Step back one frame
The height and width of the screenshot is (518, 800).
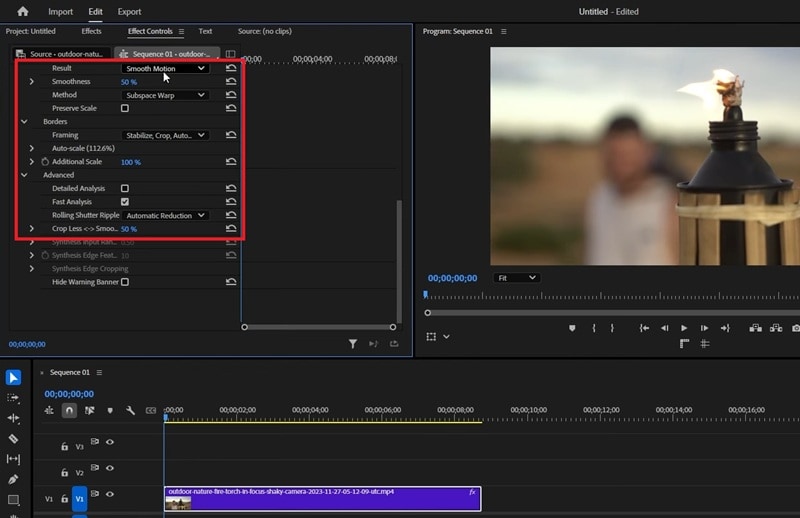(x=664, y=328)
